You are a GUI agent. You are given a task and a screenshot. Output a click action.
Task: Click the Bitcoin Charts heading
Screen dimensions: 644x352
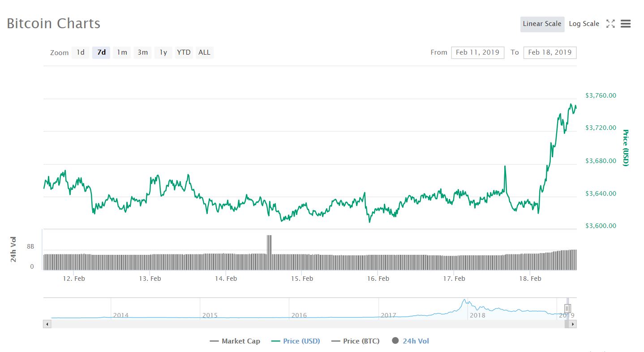[53, 23]
